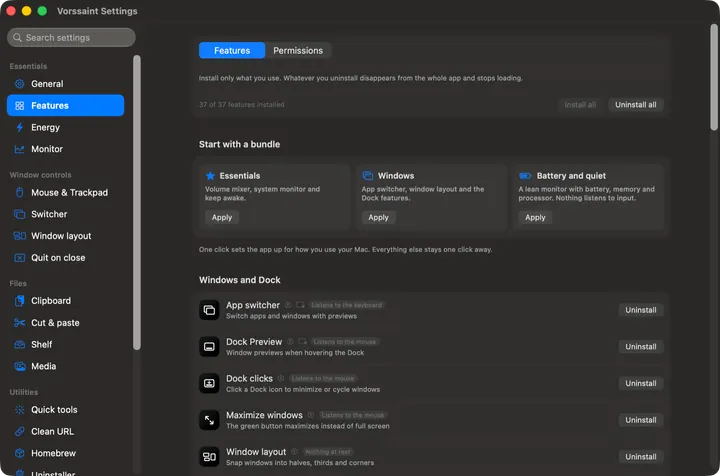Select Features item in the sidebar
Viewport: 720px width, 476px height.
[66, 106]
